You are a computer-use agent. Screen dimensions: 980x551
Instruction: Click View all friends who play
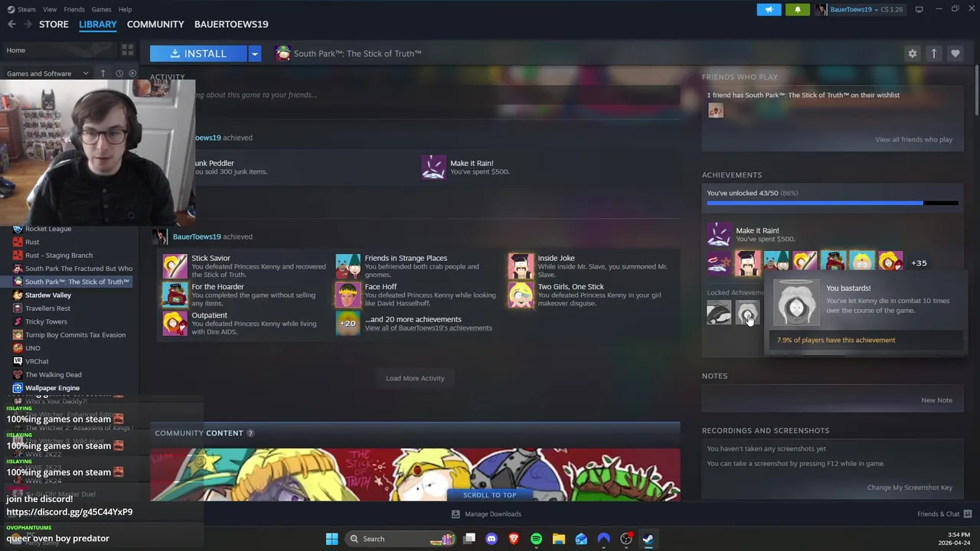point(913,139)
